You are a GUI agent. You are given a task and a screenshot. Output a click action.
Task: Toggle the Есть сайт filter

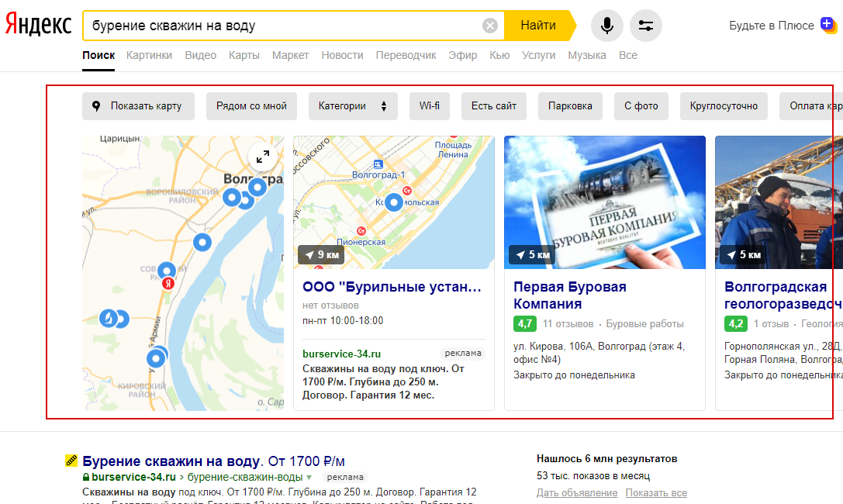click(494, 106)
